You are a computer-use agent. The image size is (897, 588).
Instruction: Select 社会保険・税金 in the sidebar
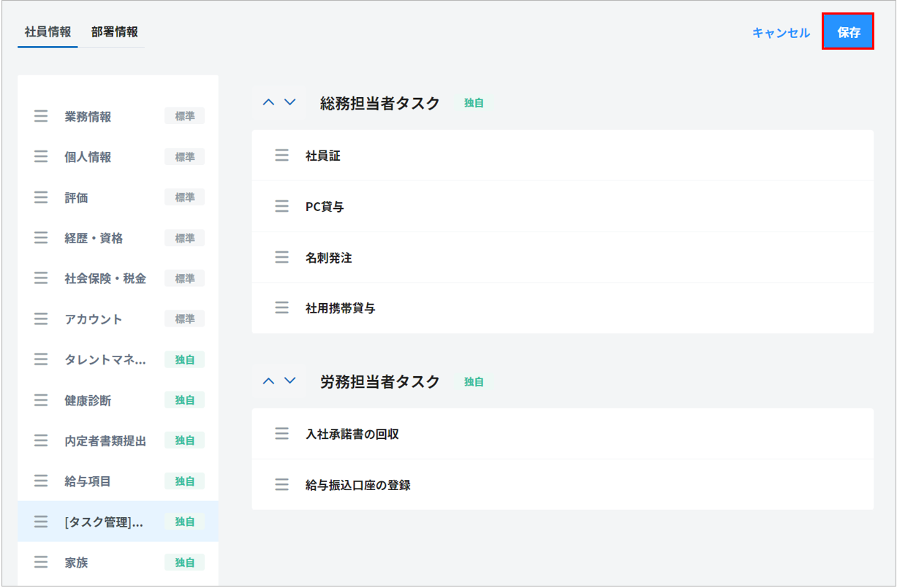[105, 278]
